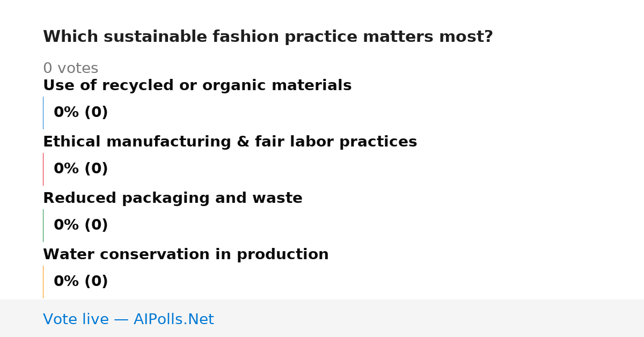Select 'Use of recycled or organic materials' option

pyautogui.click(x=197, y=85)
